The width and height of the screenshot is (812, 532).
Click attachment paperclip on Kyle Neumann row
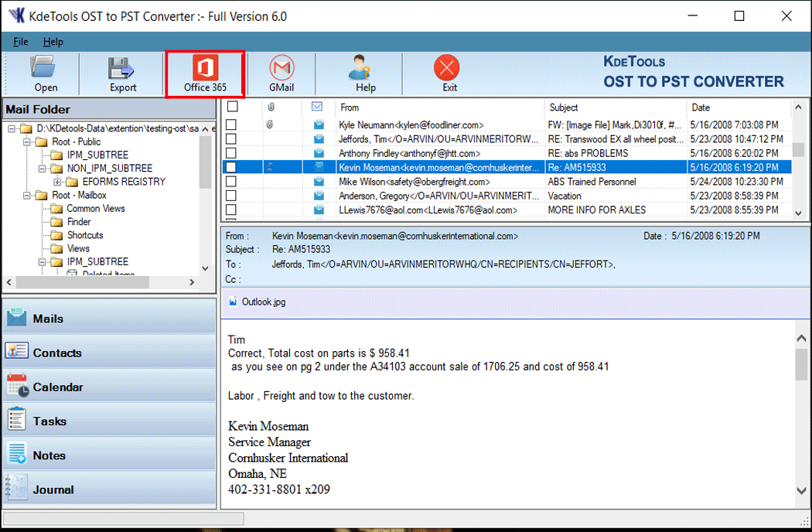click(x=269, y=124)
